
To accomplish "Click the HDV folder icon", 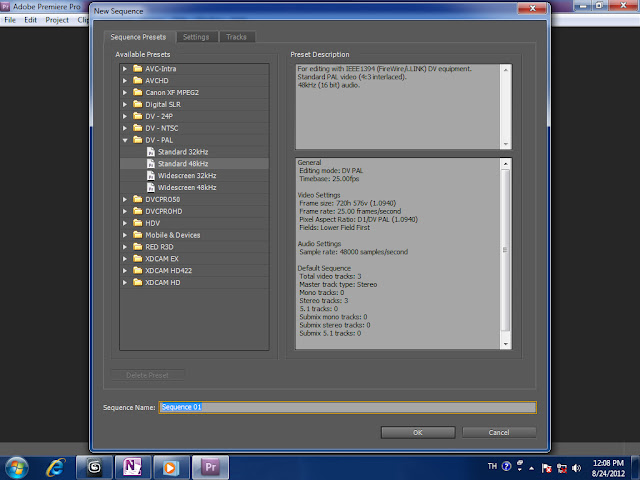I will (x=138, y=223).
